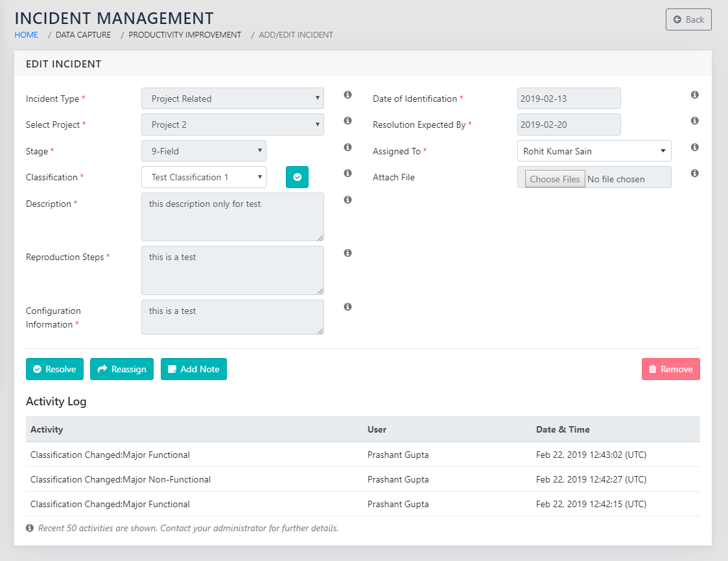Screen dimensions: 728x561
Task: Remove the incident using red button
Action: (x=670, y=369)
